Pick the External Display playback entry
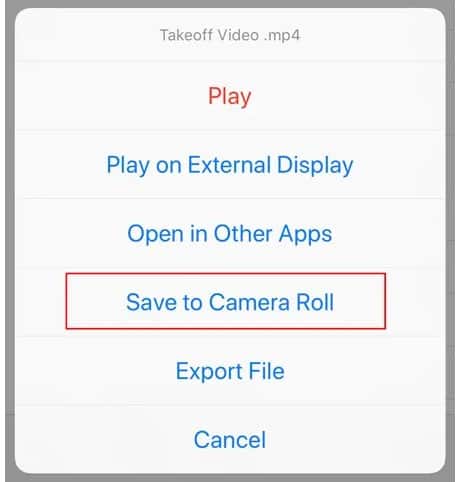 [230, 165]
